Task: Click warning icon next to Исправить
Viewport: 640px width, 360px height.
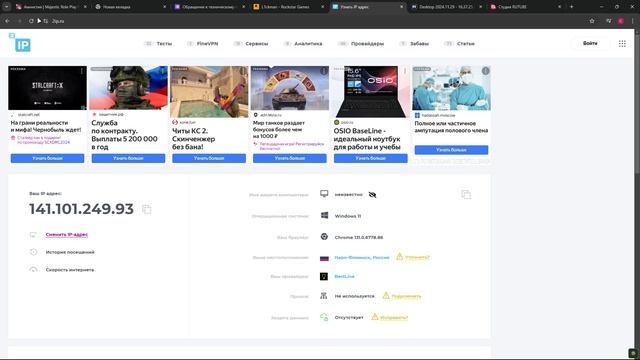Action: [375, 317]
